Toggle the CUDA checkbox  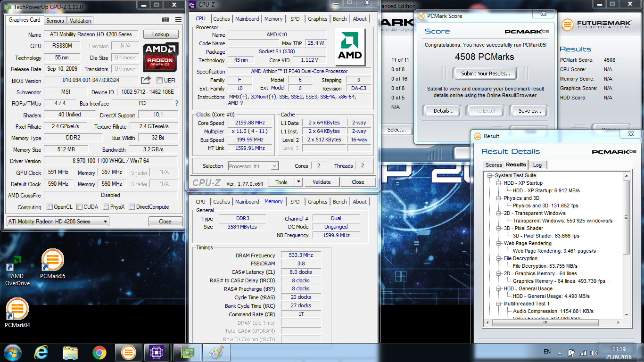coord(80,206)
